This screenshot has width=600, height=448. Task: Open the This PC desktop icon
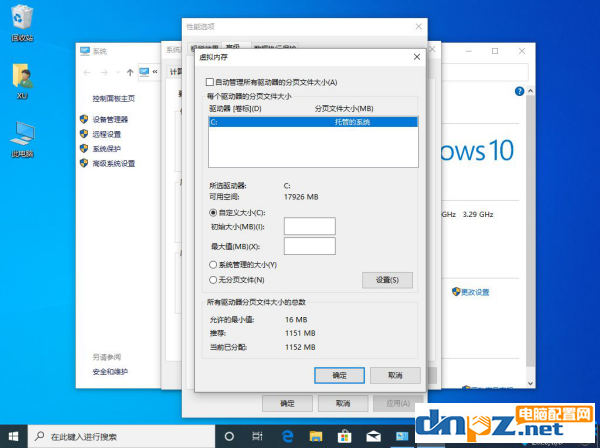click(x=22, y=139)
